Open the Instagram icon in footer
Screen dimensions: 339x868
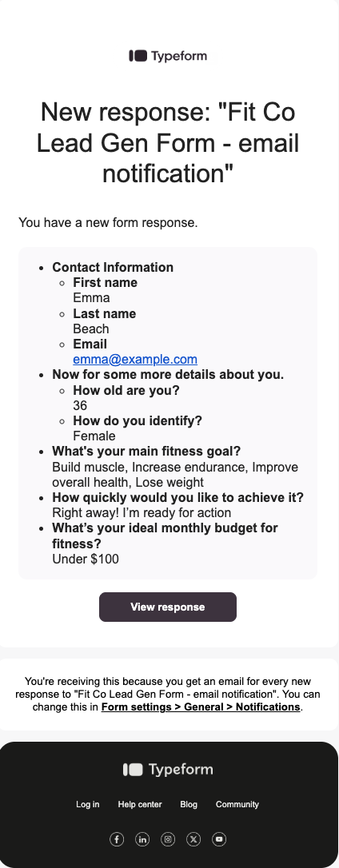[x=168, y=839]
